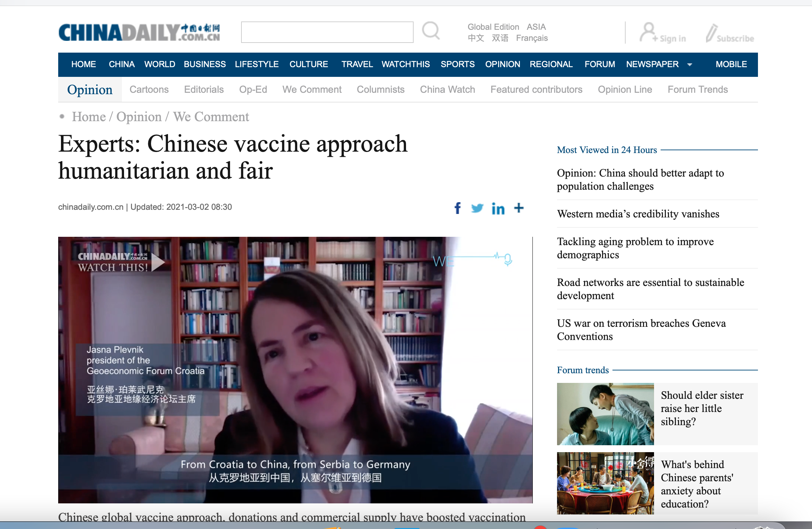Viewport: 812px width, 529px height.
Task: Open family dinner forum thumbnail
Action: (606, 483)
